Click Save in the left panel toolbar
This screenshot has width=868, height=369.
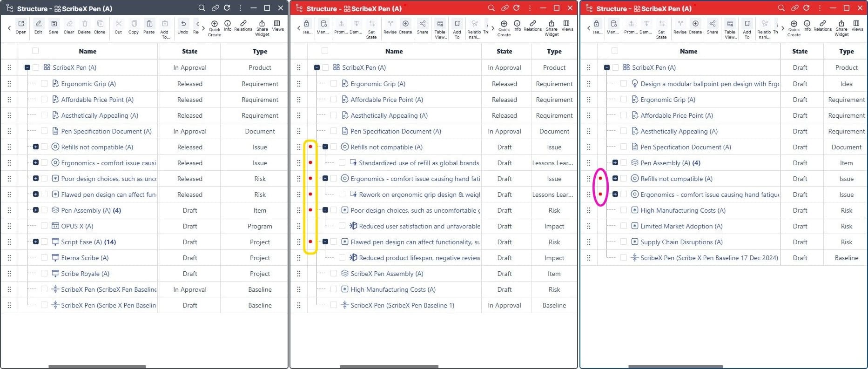point(54,27)
